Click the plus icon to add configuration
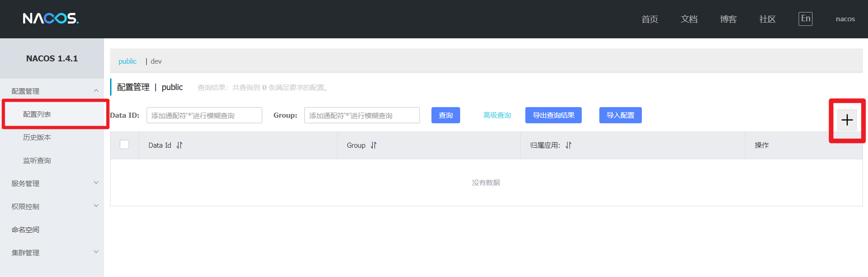The image size is (868, 277). [847, 120]
